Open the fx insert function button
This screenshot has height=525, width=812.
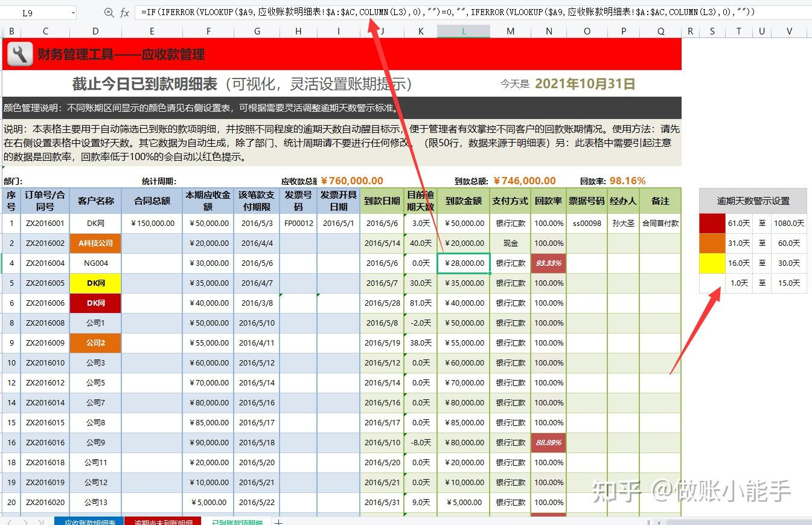click(x=125, y=13)
